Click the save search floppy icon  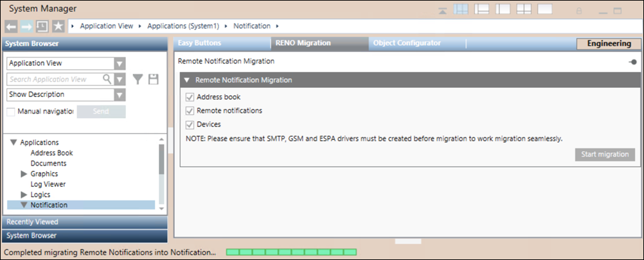tap(153, 79)
